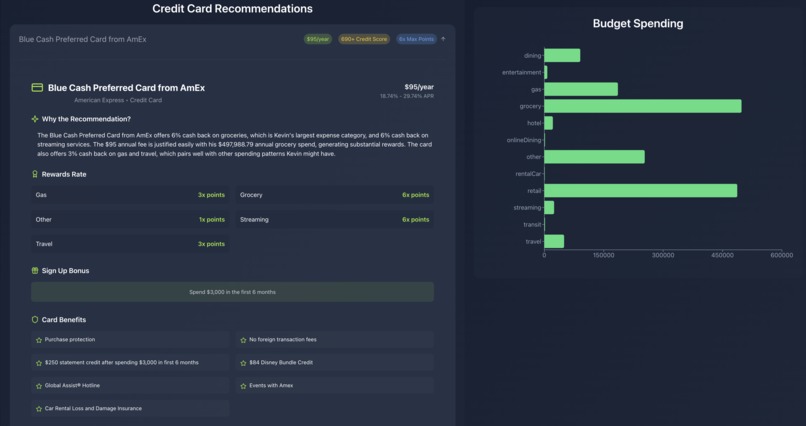Collapse the Blue Cash Preferred card with the up arrow
Viewport: 806px width, 426px height.
coord(443,39)
